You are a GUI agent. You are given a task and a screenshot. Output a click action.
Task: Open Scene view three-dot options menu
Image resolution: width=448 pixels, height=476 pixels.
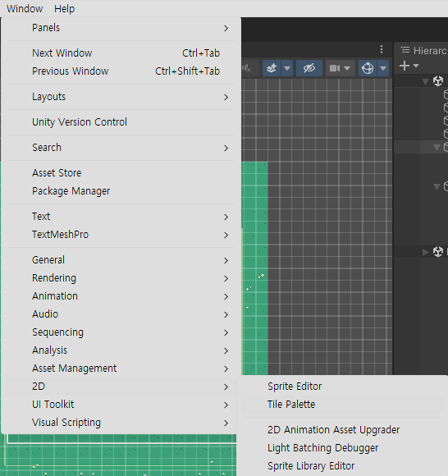pos(382,49)
